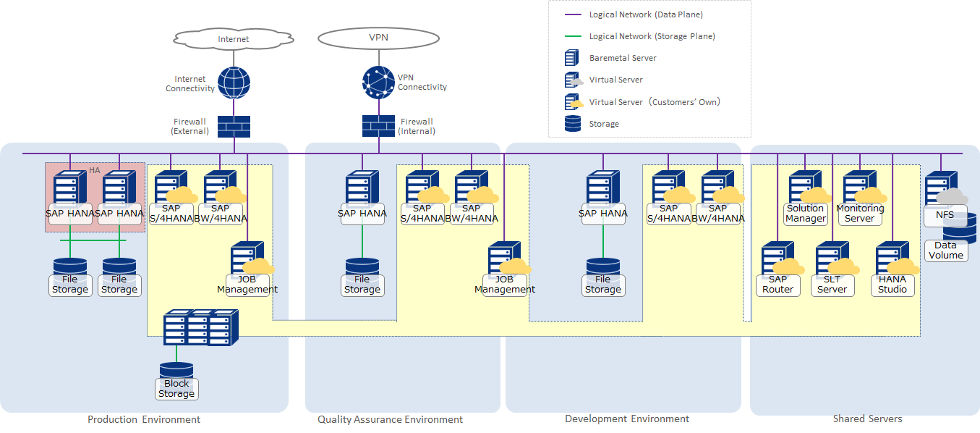980x433 pixels.
Task: Select 'Logical Network (Data Plane)' legend text
Action: point(646,14)
